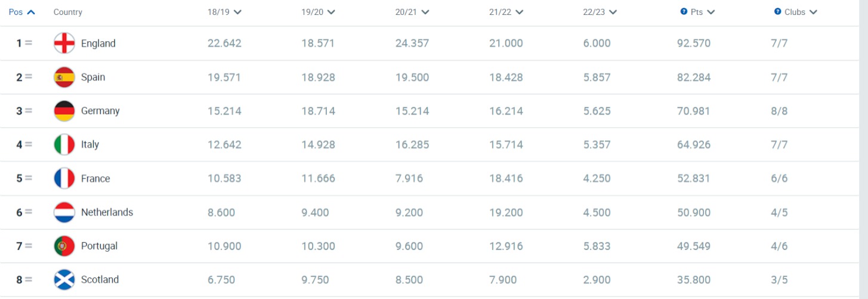The width and height of the screenshot is (868, 299).
Task: Sort by the 20/21 season column
Action: [x=412, y=12]
